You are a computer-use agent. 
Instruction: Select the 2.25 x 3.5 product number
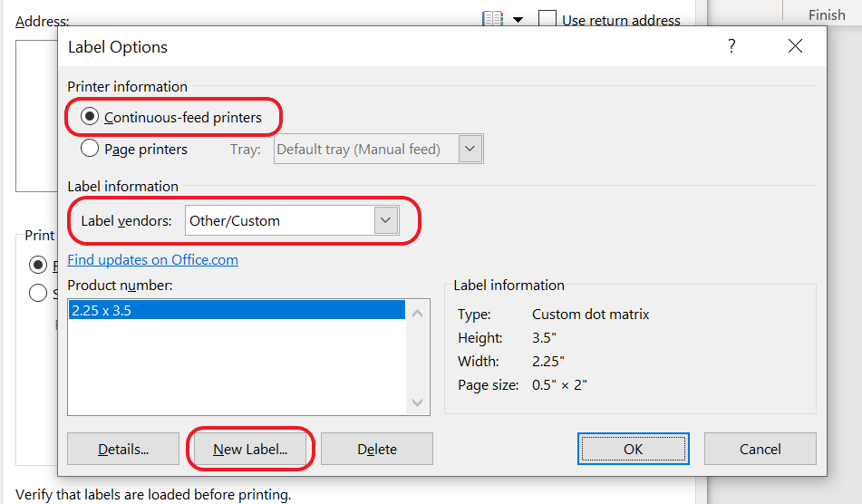click(236, 310)
